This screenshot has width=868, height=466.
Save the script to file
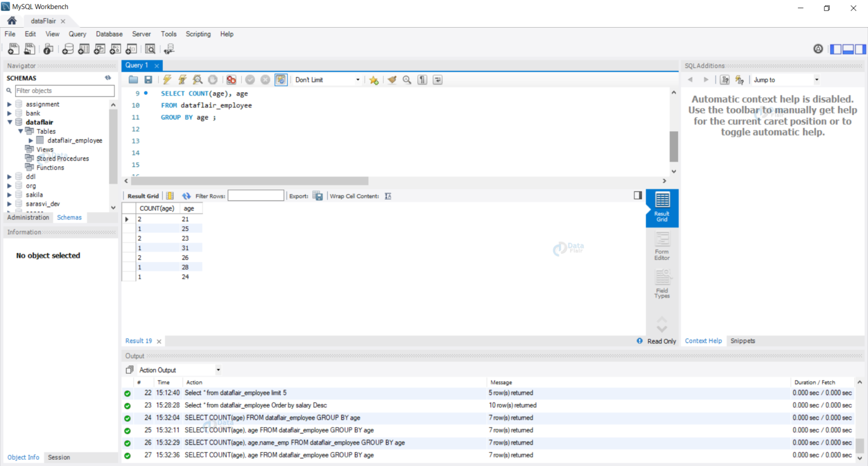[148, 80]
